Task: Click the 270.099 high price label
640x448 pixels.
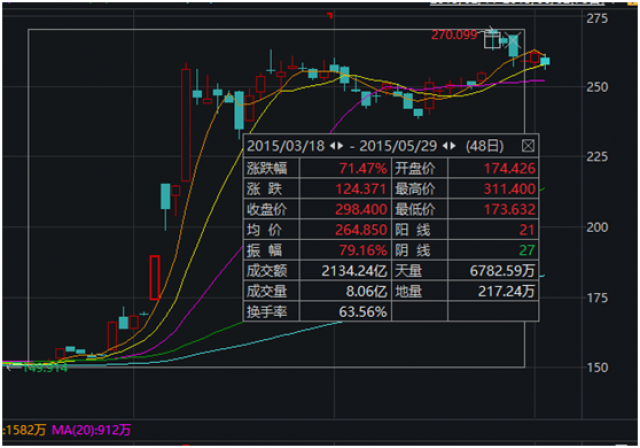Action: tap(454, 35)
